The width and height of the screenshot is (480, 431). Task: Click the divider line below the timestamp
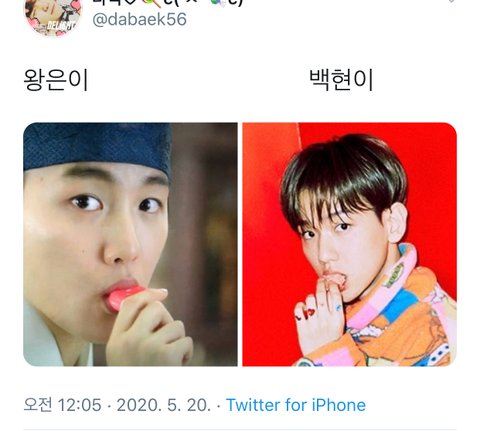point(240,430)
